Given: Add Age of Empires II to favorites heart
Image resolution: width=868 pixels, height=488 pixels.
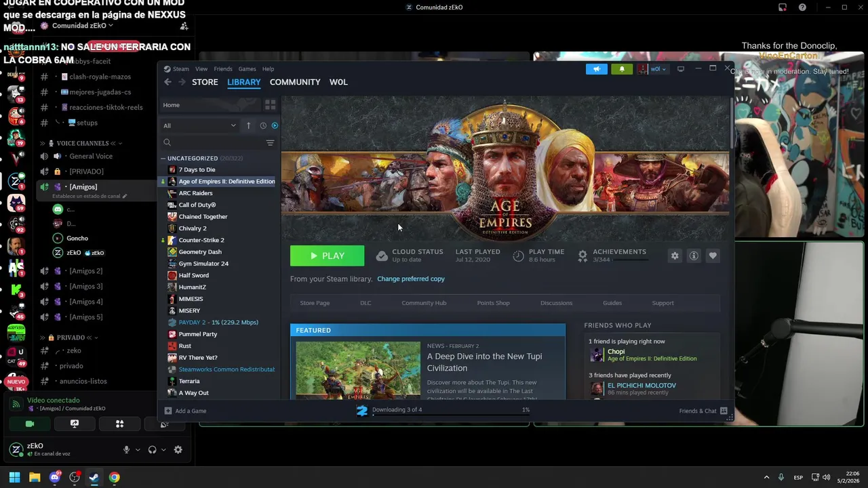Looking at the screenshot, I should pyautogui.click(x=713, y=256).
